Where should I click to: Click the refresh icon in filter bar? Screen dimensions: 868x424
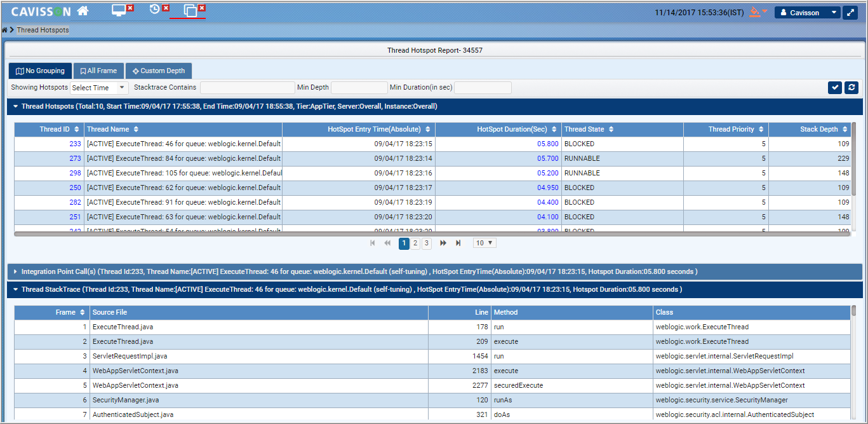[x=851, y=88]
